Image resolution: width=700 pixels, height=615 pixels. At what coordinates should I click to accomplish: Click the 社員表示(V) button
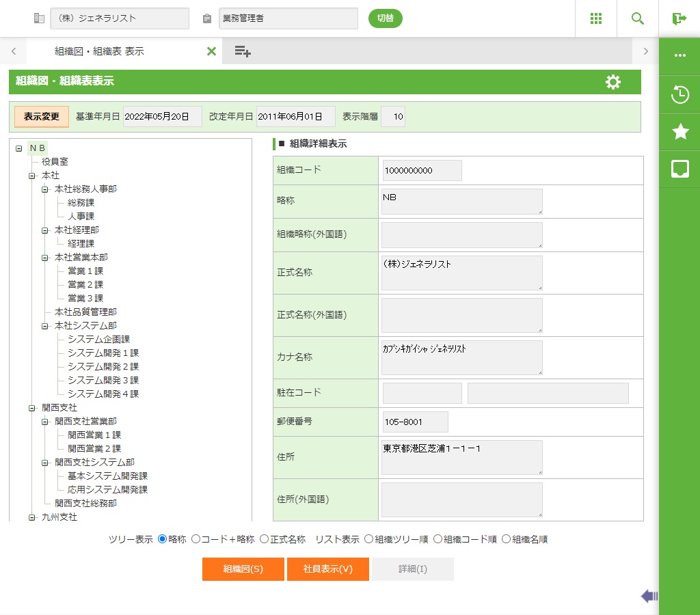[328, 569]
